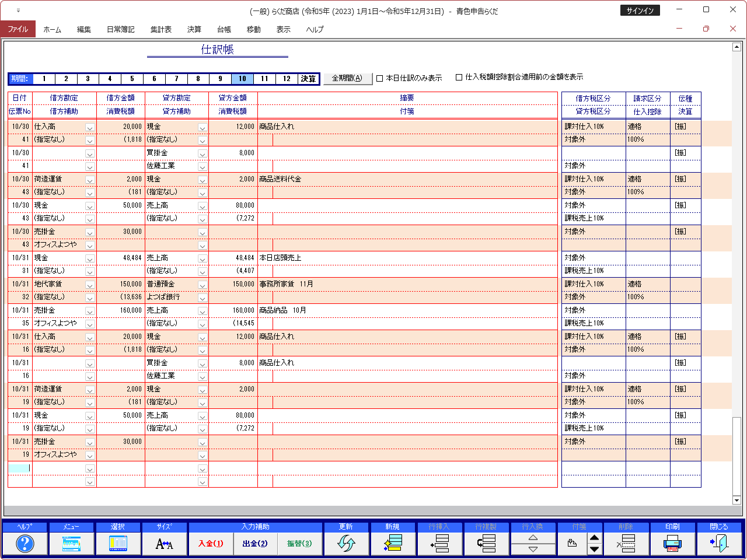The width and height of the screenshot is (747, 560).
Task: Swap rows with 行入換 icon
Action: (533, 544)
